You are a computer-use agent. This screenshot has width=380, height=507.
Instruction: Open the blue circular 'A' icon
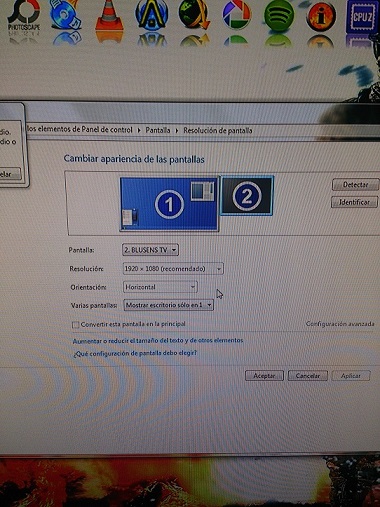pos(152,15)
